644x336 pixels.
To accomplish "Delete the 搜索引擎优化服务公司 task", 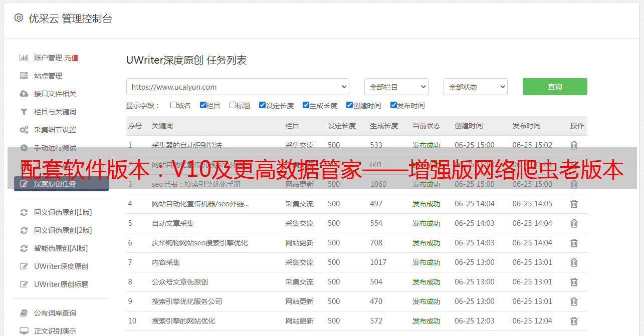I will [574, 301].
